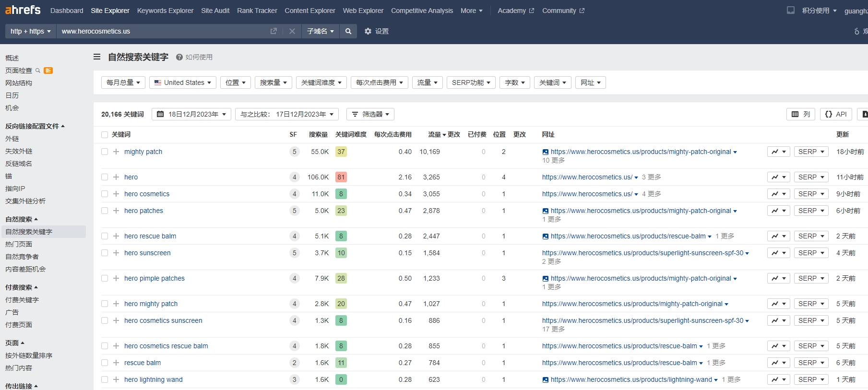Viewport: 868px width, 390px height.
Task: Check the mighty patch row checkbox
Action: (105, 152)
